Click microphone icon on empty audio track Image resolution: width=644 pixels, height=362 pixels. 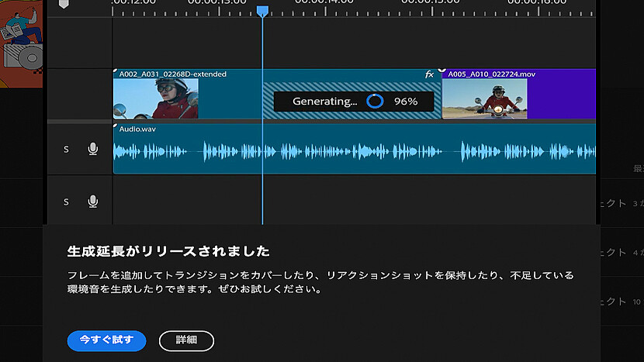[93, 202]
